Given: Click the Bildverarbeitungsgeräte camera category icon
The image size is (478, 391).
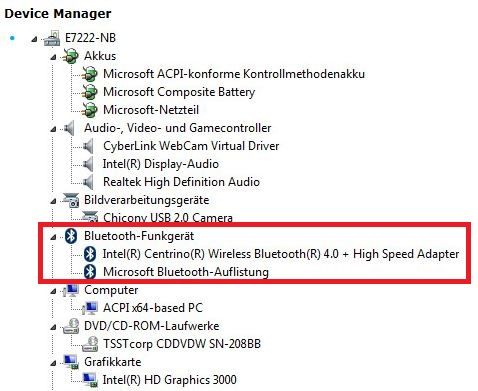Looking at the screenshot, I should click(71, 200).
